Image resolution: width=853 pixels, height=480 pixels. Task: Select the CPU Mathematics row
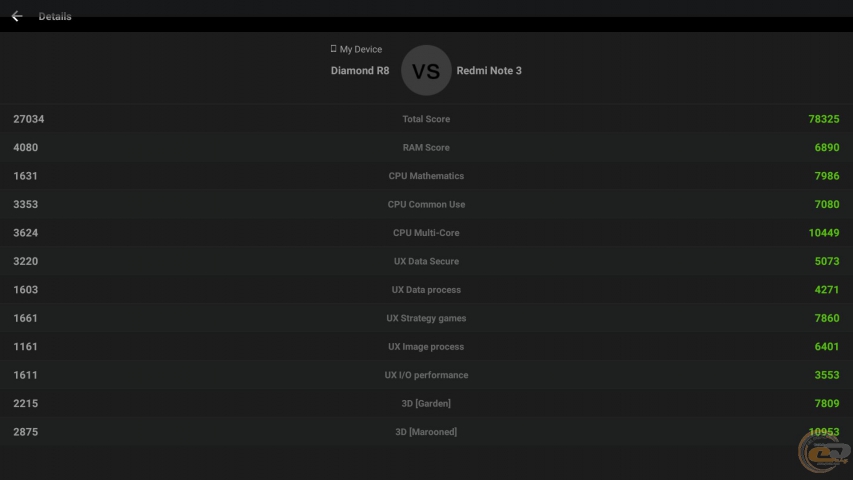pyautogui.click(x=426, y=176)
